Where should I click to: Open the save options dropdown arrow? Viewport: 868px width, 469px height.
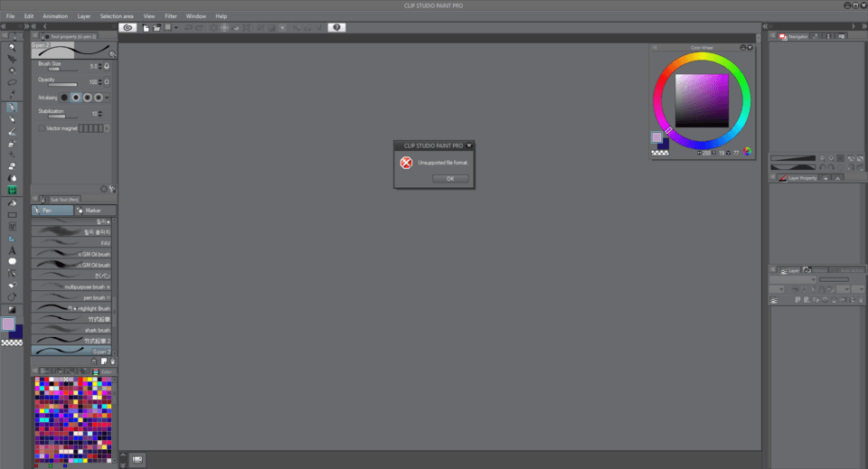coord(175,28)
